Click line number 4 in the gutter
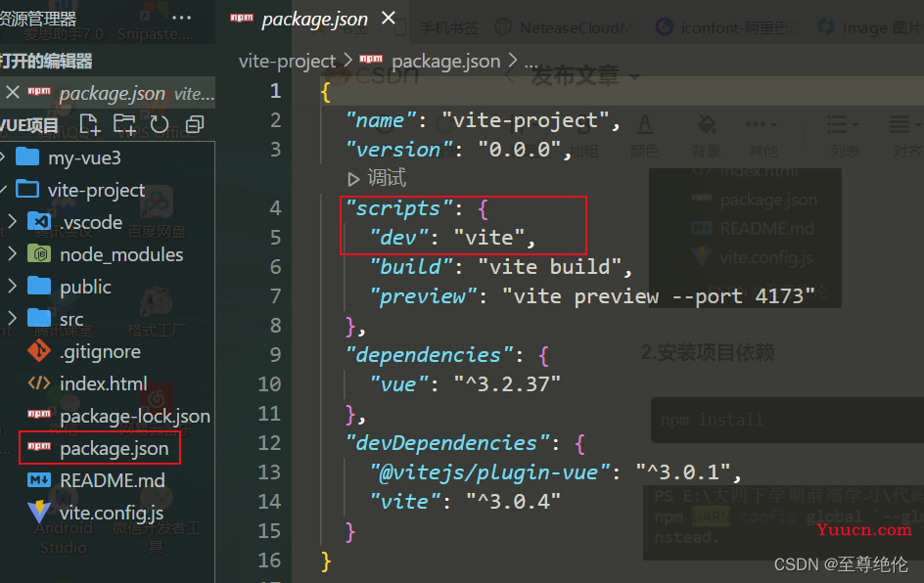 pos(275,208)
